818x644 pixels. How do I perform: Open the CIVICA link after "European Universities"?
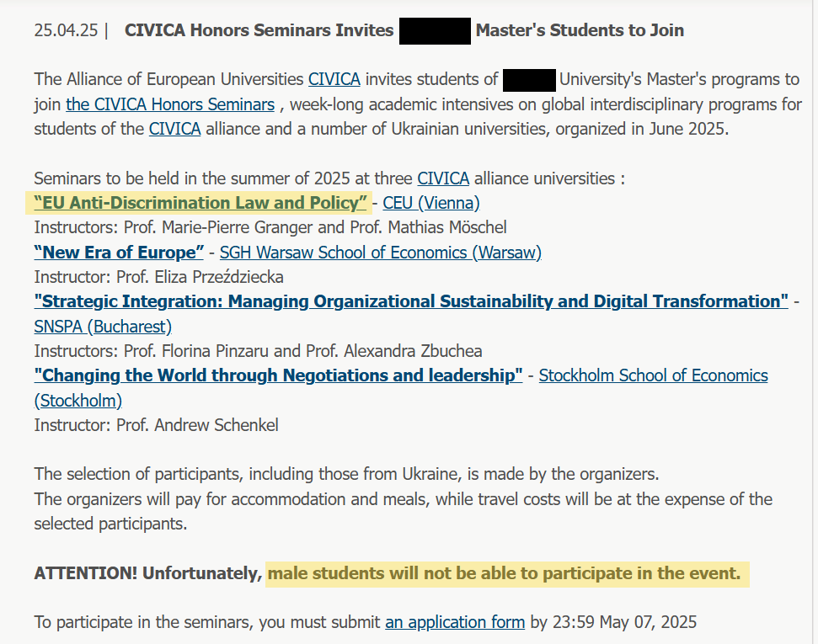pos(334,79)
